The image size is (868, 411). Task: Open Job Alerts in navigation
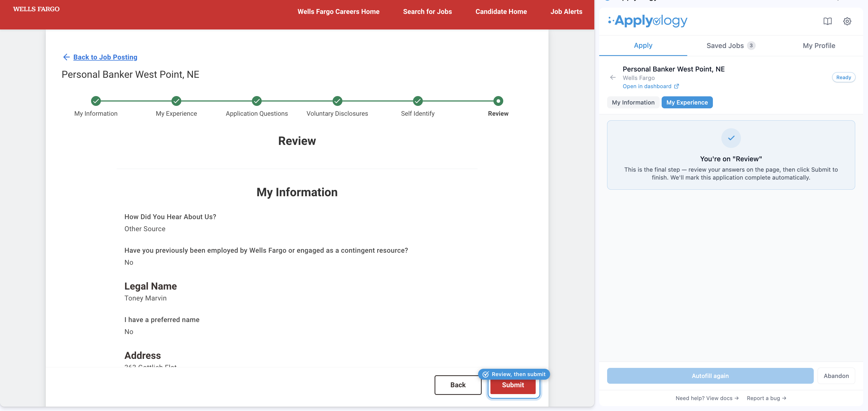566,11
